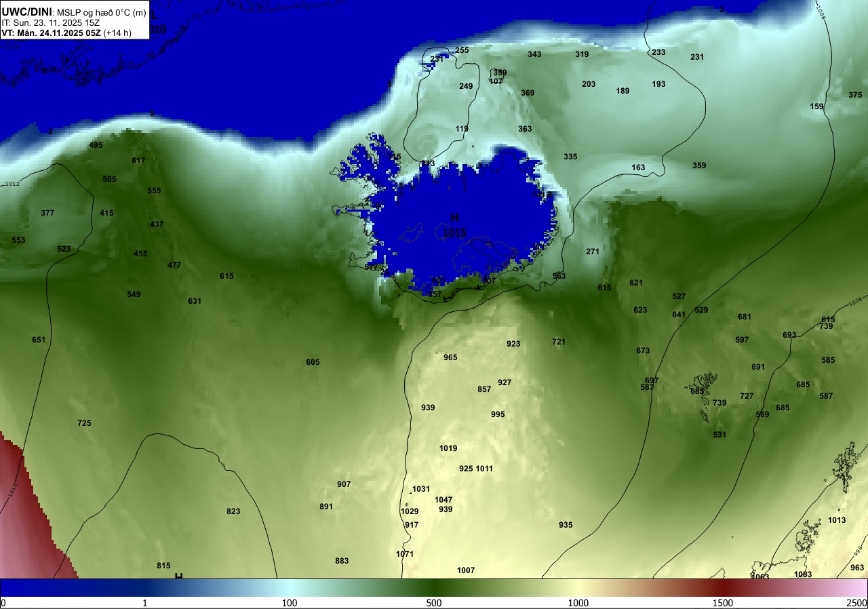Image resolution: width=868 pixels, height=609 pixels.
Task: Click the 815 height value
Action: [163, 566]
